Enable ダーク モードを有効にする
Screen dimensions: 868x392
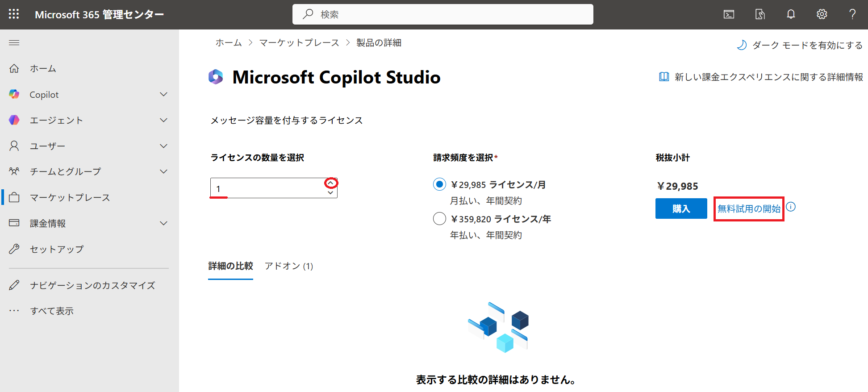coord(807,45)
